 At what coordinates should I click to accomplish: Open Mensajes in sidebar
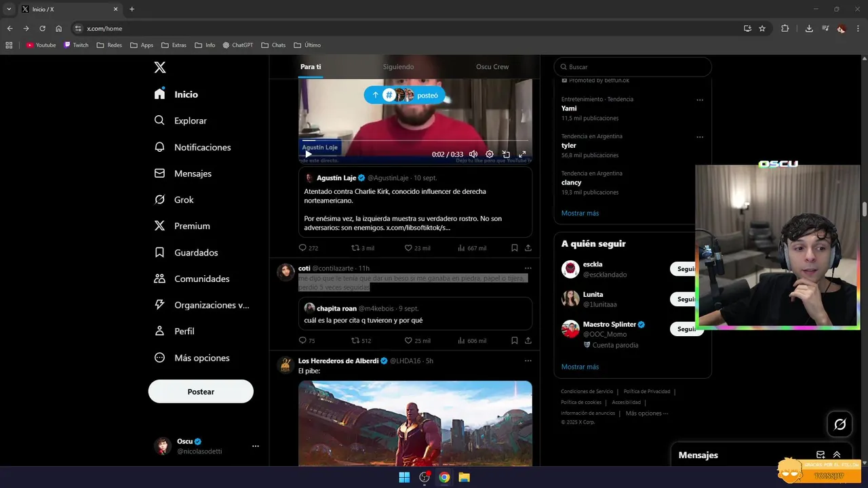tap(183, 174)
